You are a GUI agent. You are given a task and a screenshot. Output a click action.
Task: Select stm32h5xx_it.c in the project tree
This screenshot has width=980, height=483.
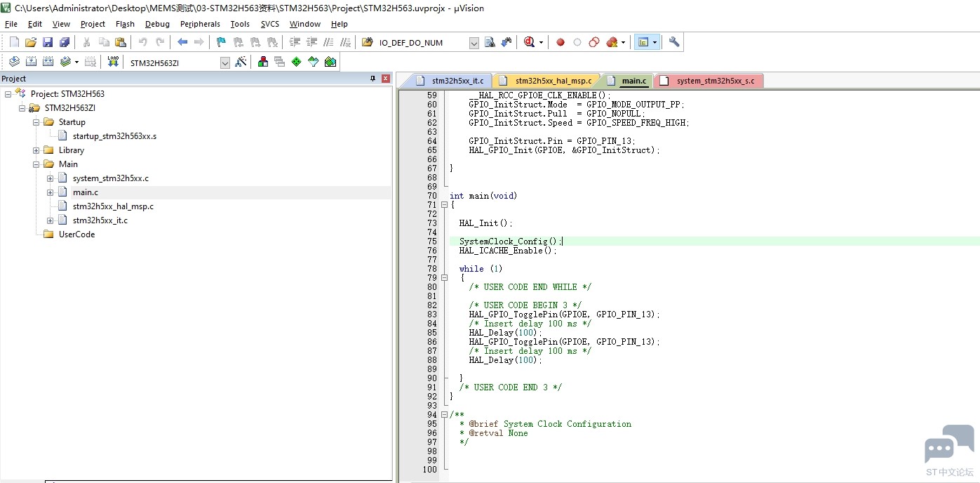pos(100,220)
